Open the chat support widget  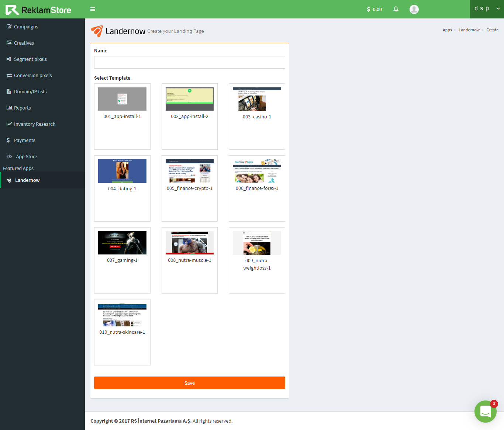(x=485, y=411)
